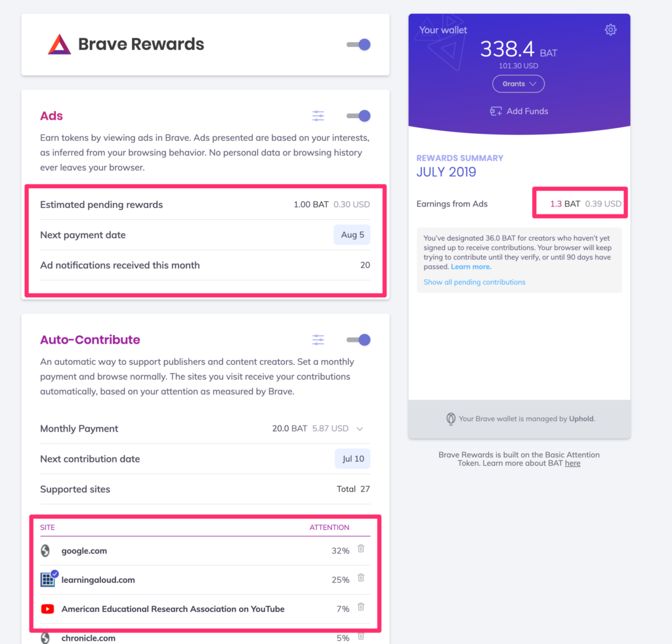This screenshot has width=672, height=644.
Task: Sort by the SITE column header
Action: coord(47,527)
